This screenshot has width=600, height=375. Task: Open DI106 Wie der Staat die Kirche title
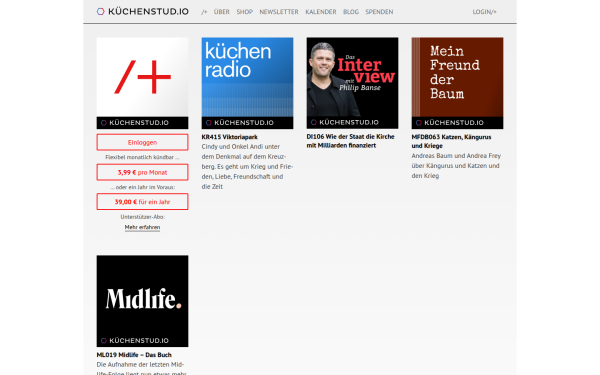(351, 141)
